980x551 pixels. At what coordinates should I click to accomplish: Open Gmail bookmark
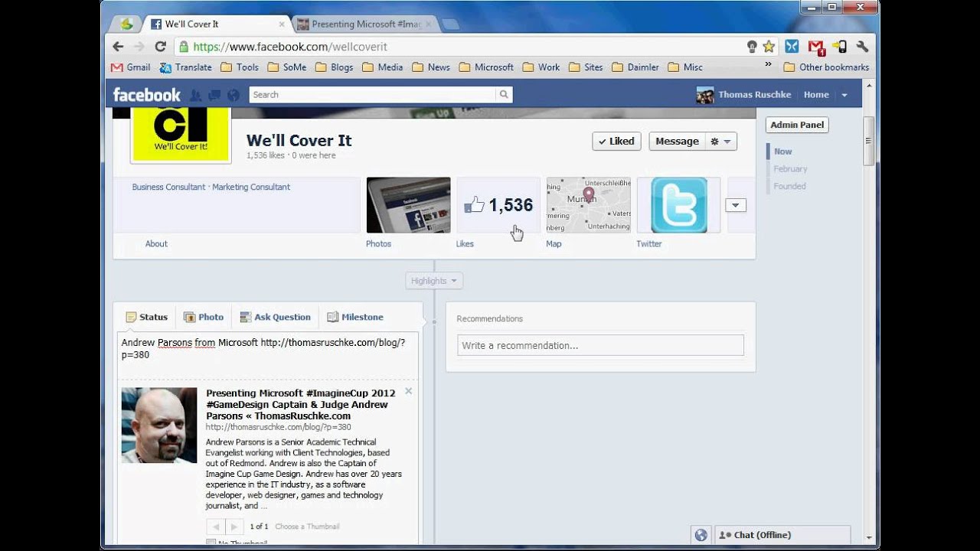[130, 67]
